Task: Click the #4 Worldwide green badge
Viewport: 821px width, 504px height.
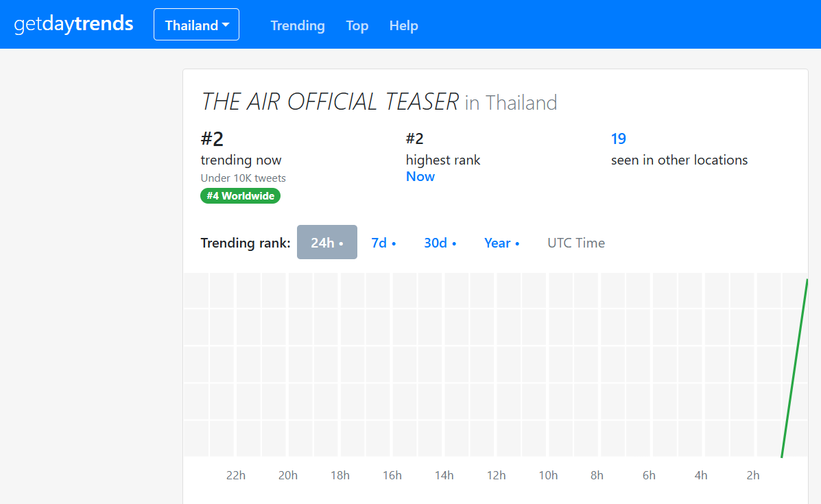Action: point(240,195)
